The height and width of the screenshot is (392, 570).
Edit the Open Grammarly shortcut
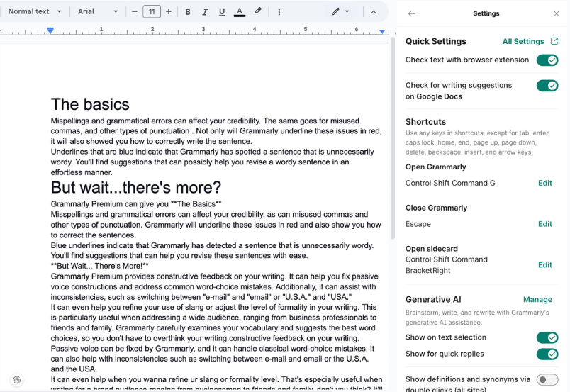545,184
